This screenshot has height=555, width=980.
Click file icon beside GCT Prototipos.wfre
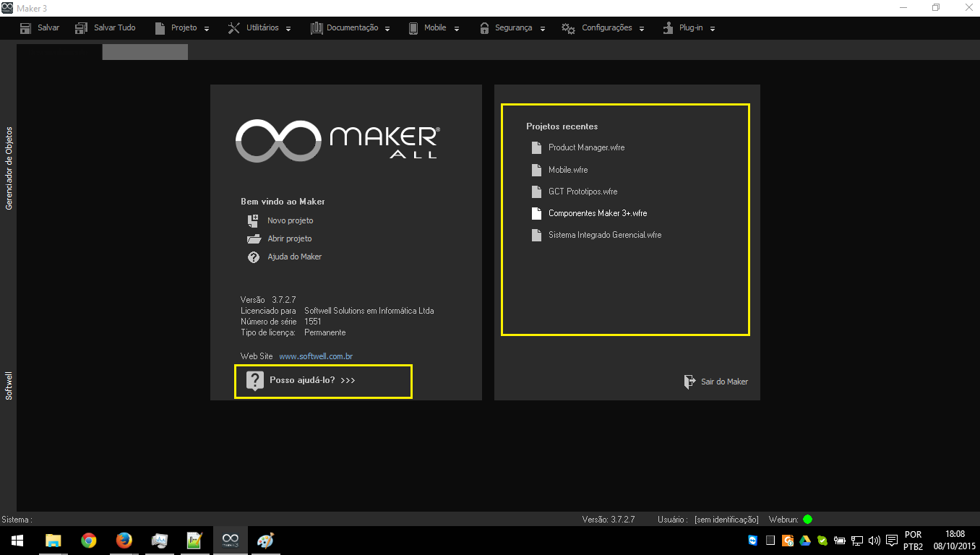coord(536,192)
